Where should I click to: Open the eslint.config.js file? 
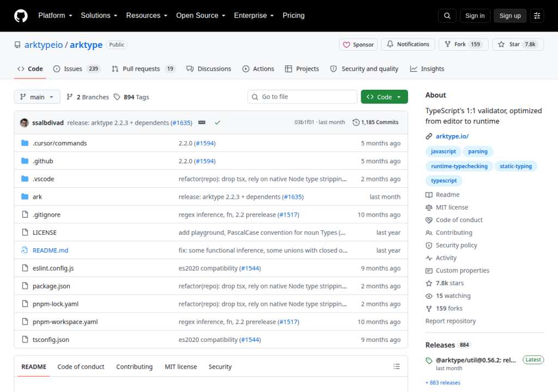coord(53,268)
